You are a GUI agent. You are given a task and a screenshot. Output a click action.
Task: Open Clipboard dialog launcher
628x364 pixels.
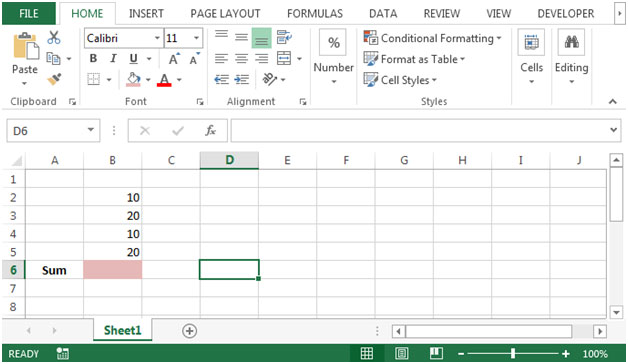(x=72, y=102)
